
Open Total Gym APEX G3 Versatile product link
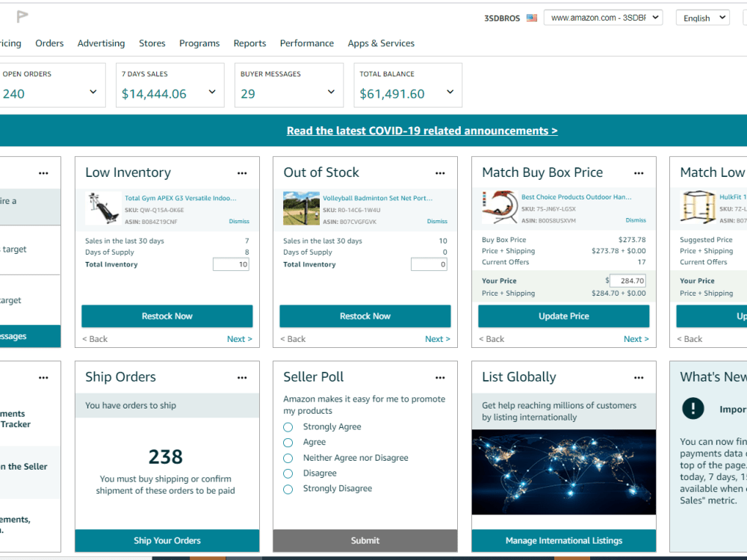click(x=181, y=198)
